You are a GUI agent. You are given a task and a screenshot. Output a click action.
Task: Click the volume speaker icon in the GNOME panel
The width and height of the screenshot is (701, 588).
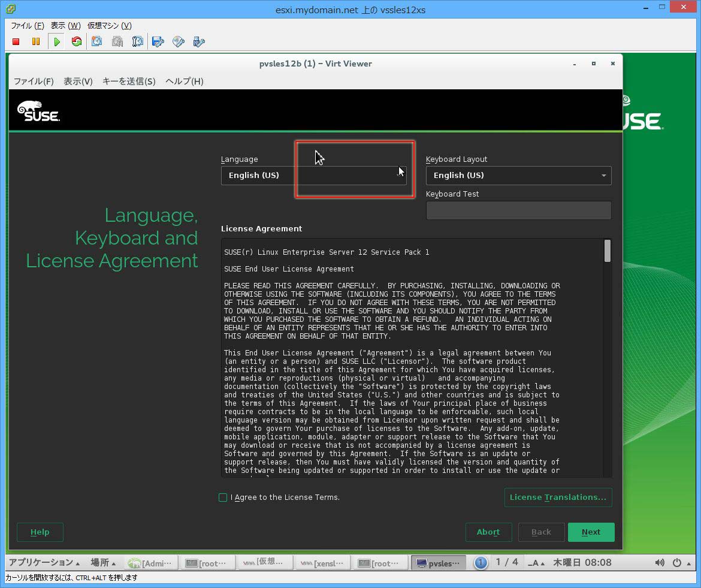pos(660,562)
